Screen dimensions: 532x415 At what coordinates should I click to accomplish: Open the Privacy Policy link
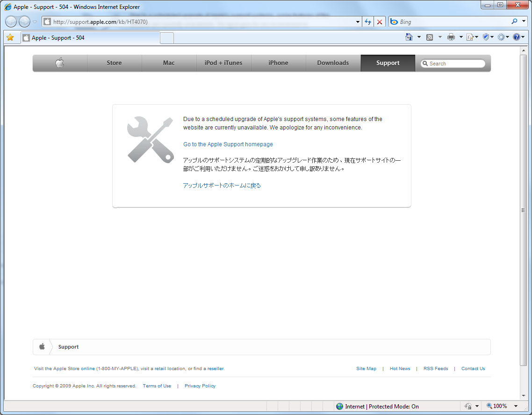[200, 386]
